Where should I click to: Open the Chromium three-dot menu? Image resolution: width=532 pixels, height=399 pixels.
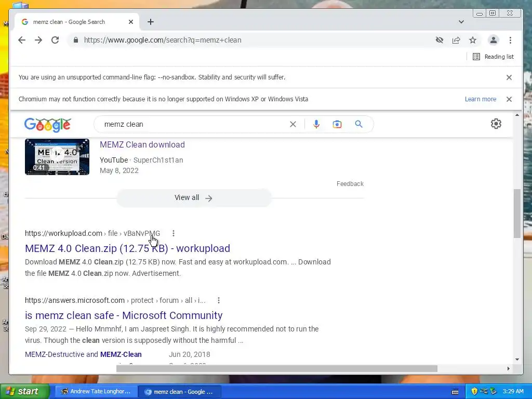510,40
